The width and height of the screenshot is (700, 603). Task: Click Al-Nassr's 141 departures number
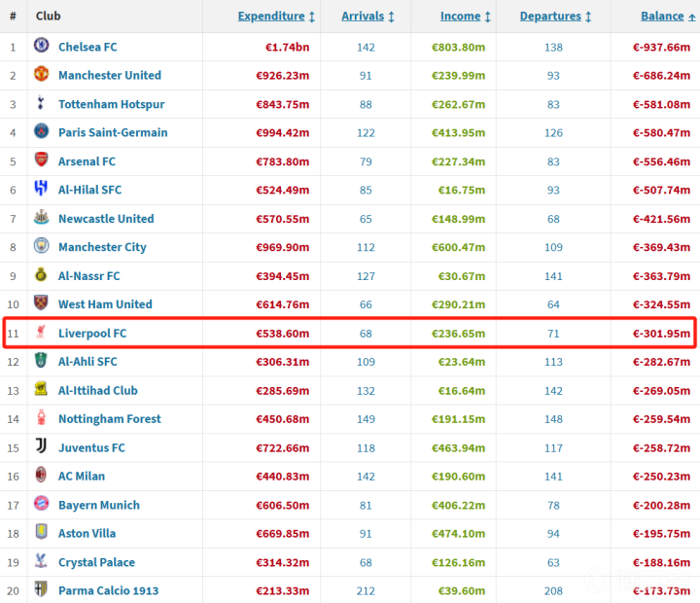[x=553, y=276]
